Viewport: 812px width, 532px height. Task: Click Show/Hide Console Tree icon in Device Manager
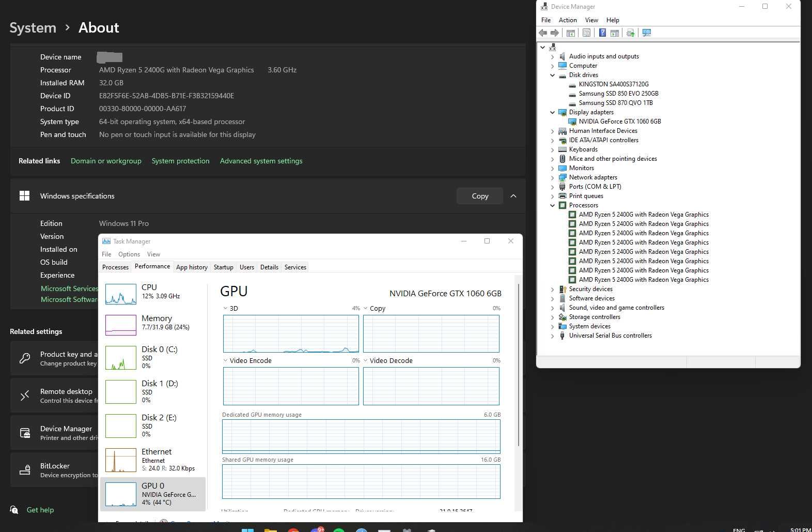tap(571, 33)
